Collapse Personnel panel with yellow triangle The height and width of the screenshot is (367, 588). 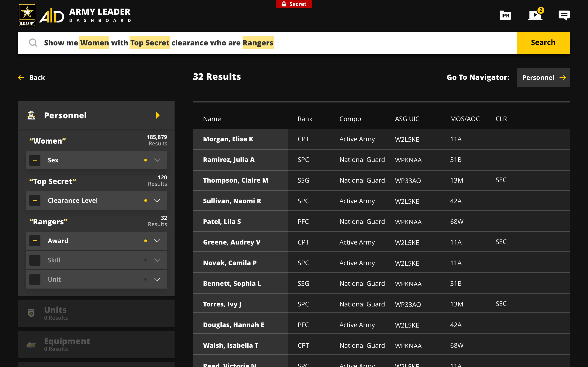158,115
